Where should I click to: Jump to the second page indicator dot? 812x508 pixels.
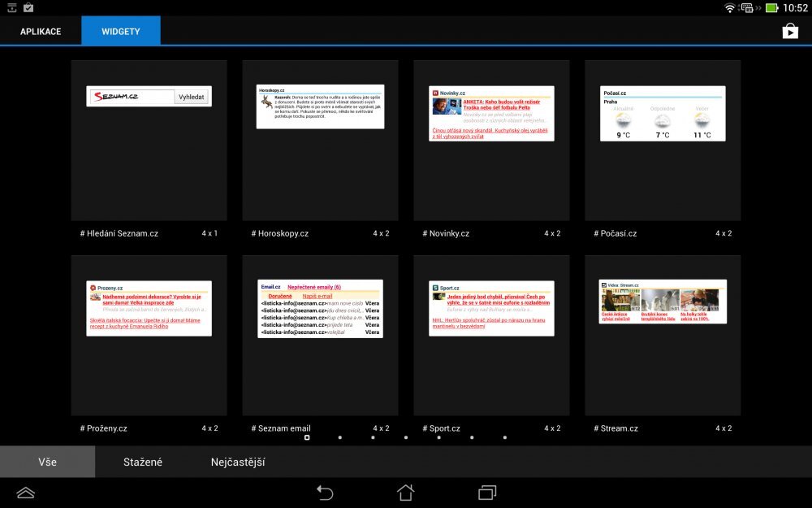click(339, 437)
